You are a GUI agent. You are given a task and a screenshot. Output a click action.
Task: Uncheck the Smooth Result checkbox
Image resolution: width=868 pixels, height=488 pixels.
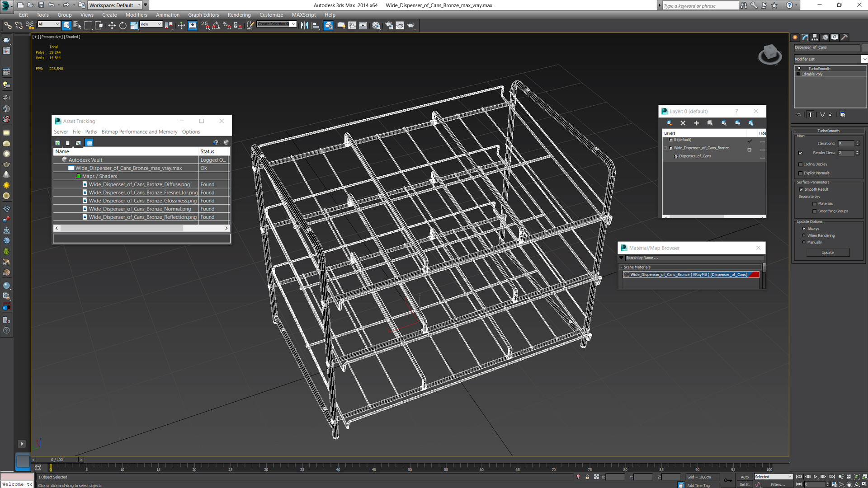801,189
